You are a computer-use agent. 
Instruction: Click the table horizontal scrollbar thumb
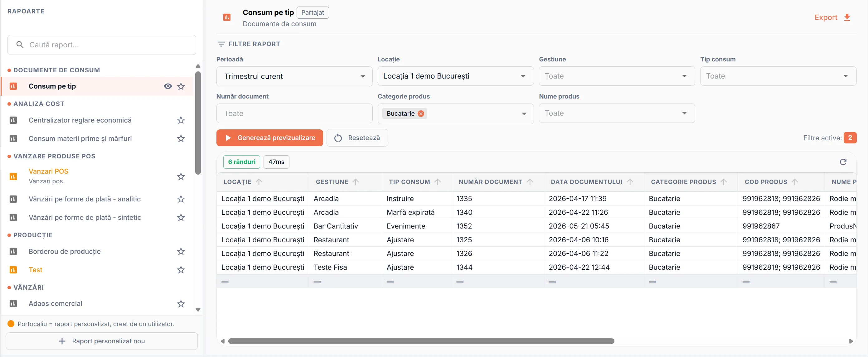point(421,341)
